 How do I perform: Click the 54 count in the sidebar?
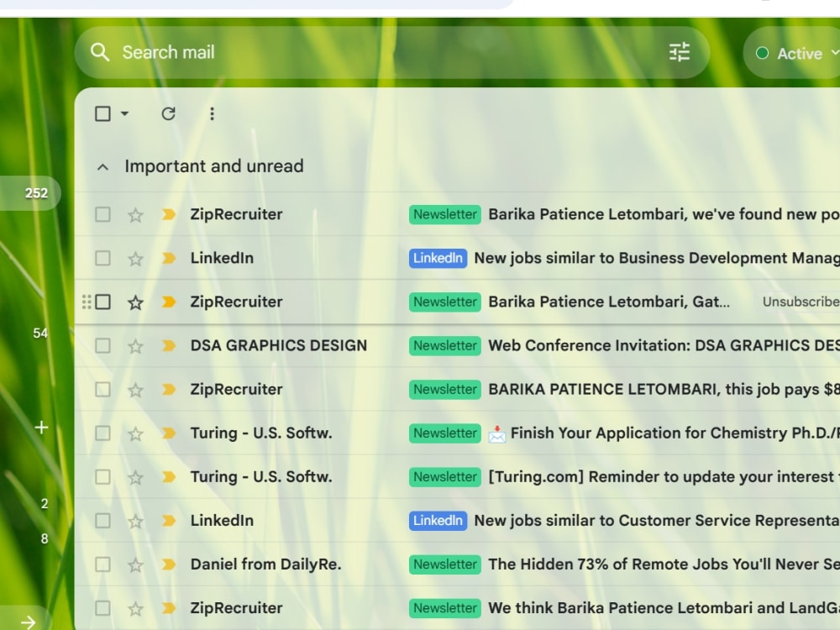click(40, 333)
